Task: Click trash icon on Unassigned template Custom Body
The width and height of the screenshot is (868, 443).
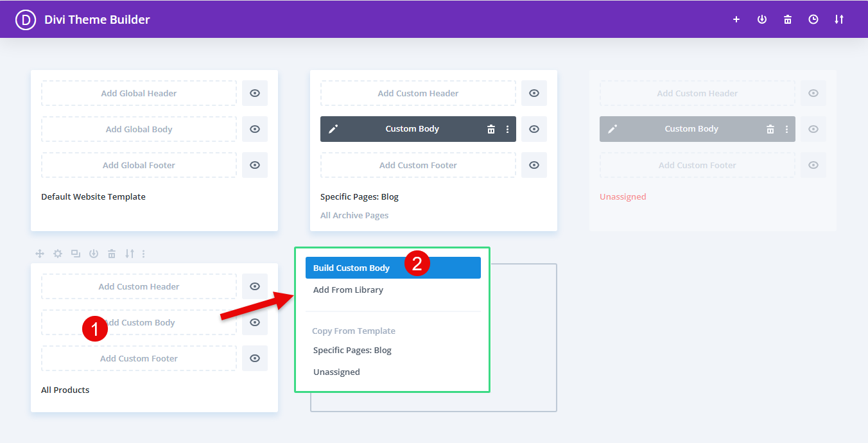Action: pos(770,129)
